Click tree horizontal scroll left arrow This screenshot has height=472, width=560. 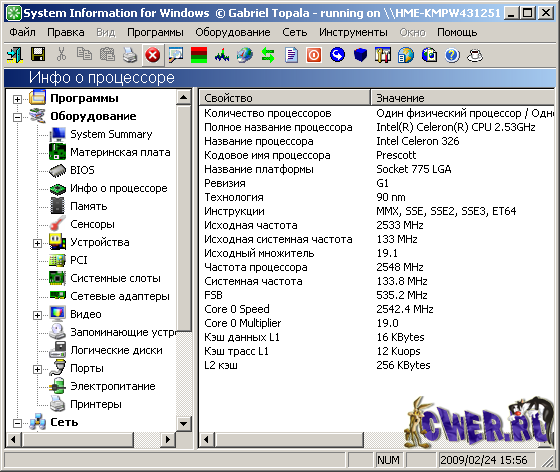[x=14, y=439]
